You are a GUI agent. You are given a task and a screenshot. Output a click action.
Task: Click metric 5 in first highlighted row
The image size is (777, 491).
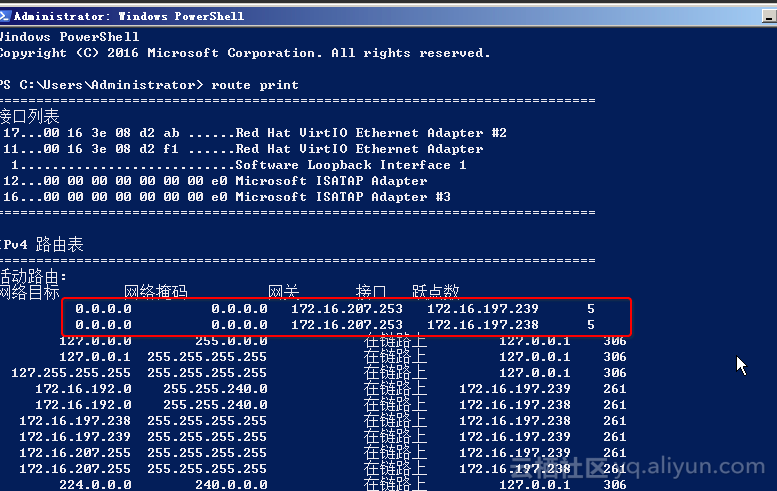[591, 309]
